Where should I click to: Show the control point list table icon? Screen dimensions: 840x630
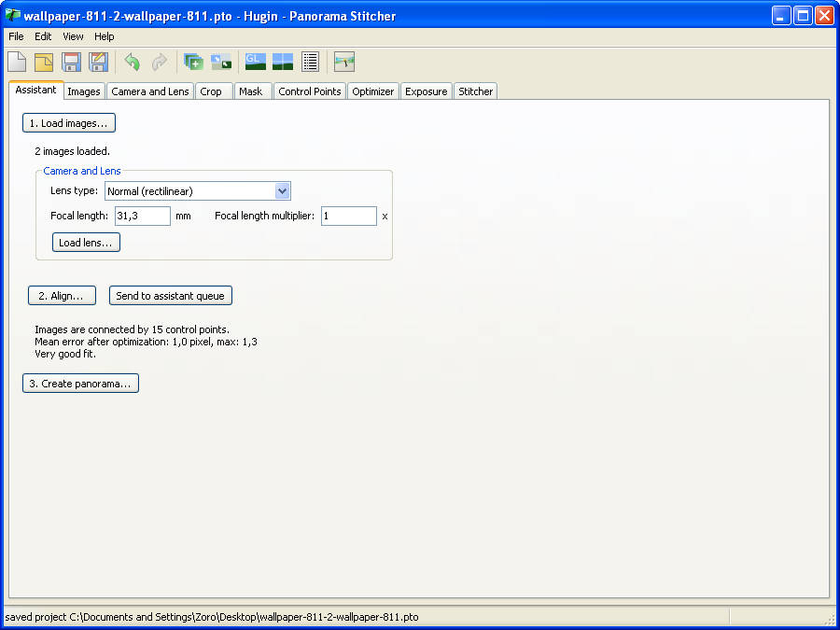[310, 62]
